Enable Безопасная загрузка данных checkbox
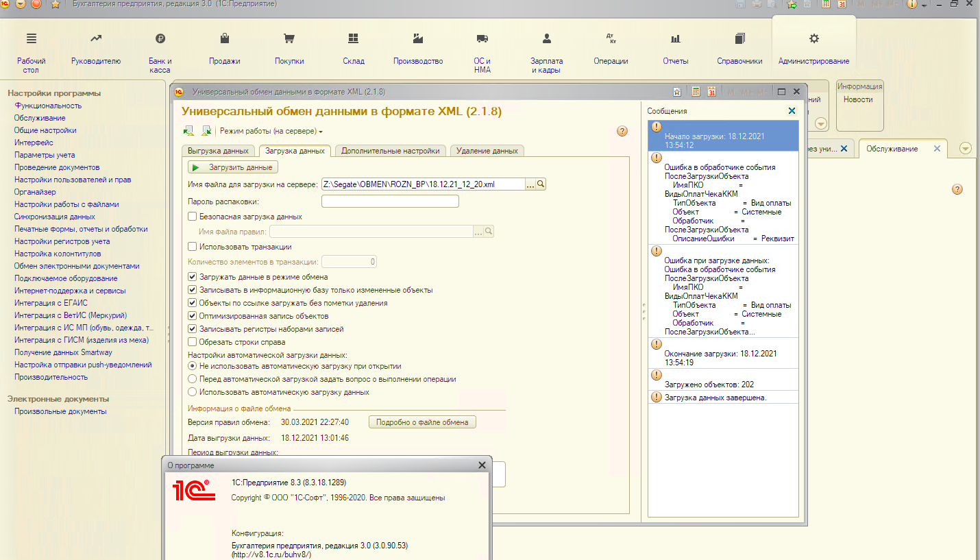980x560 pixels. pos(193,217)
